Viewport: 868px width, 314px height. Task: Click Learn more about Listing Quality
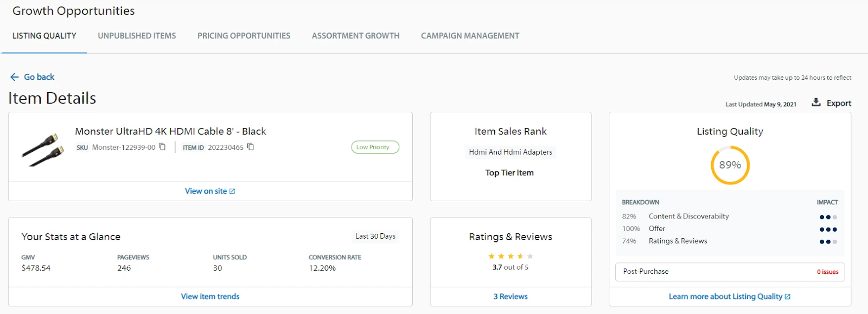click(725, 297)
